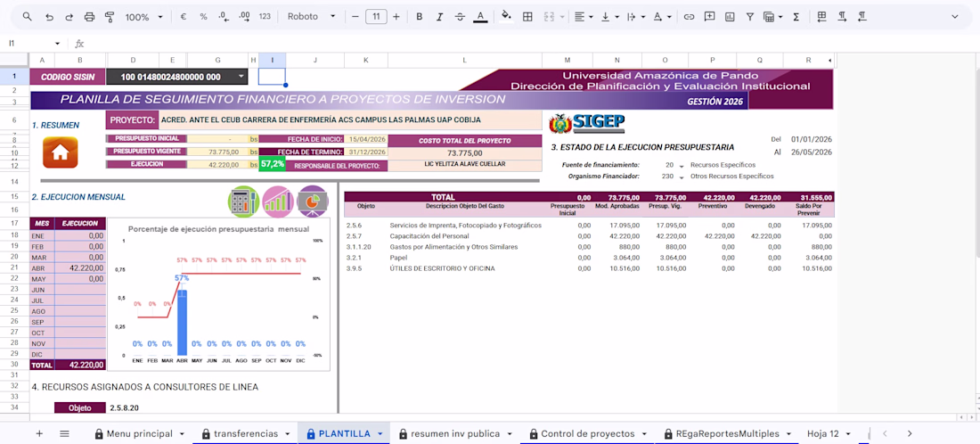Viewport: 980px width, 444px height.
Task: Click the SIGEP logo
Action: click(586, 122)
